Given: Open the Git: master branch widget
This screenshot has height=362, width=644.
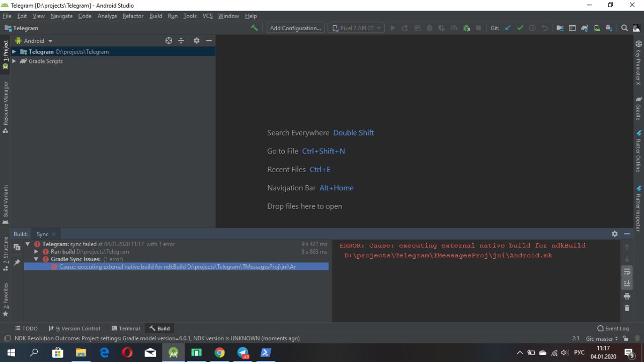Looking at the screenshot, I should 602,339.
